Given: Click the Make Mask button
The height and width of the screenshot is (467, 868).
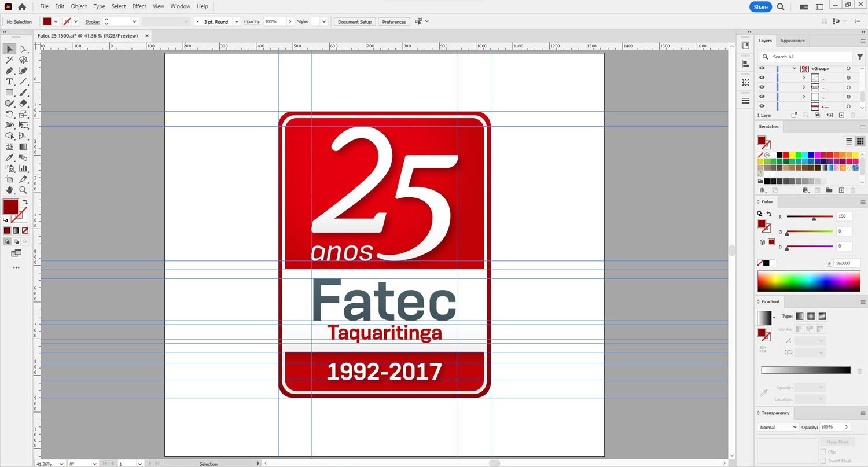Looking at the screenshot, I should click(837, 442).
